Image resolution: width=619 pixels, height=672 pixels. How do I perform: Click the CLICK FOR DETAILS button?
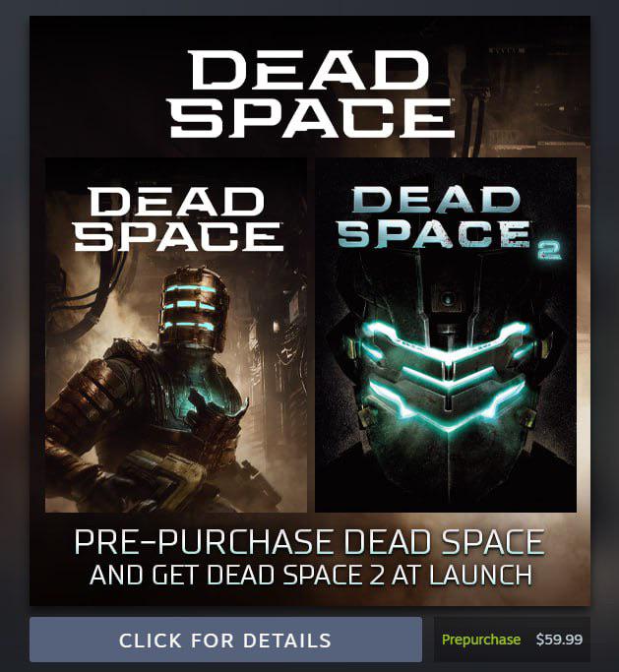pyautogui.click(x=225, y=640)
